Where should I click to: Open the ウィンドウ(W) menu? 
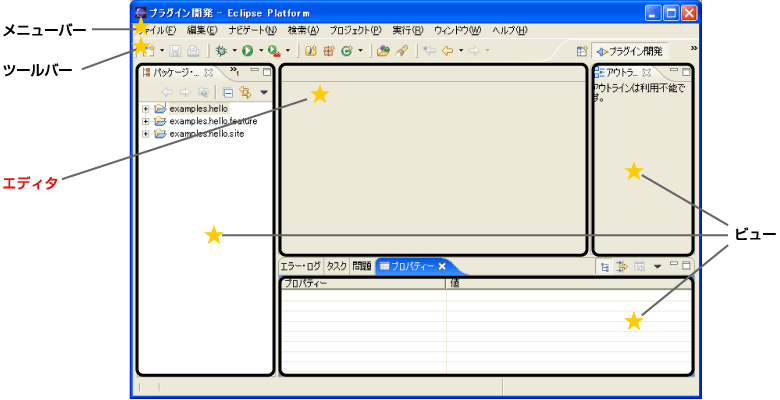tap(457, 30)
